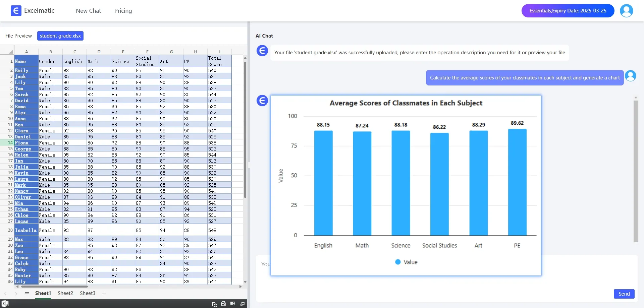Click the fullscreen icon in spreadsheet footer
Screen dimensions: 644x308
pyautogui.click(x=243, y=304)
